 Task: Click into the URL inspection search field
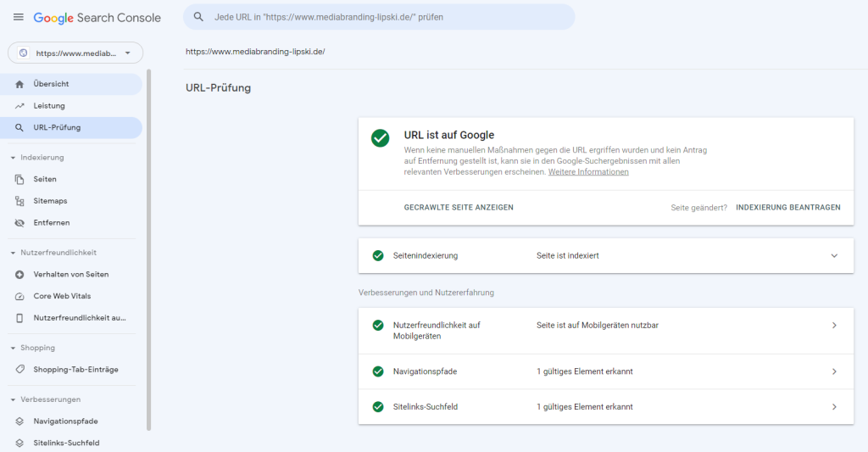point(379,17)
